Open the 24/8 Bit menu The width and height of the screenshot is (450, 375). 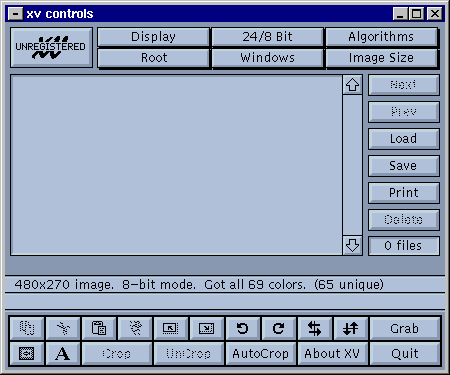click(267, 37)
